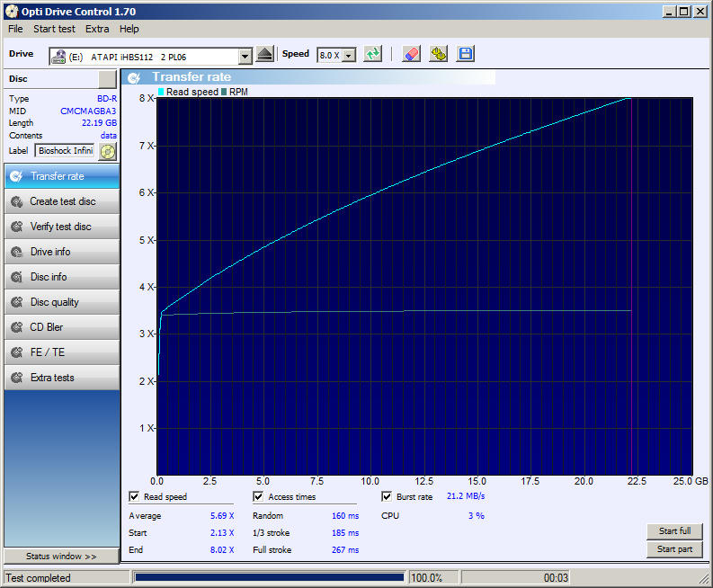This screenshot has width=713, height=588.
Task: Click the gray button in Disc header
Action: (107, 79)
